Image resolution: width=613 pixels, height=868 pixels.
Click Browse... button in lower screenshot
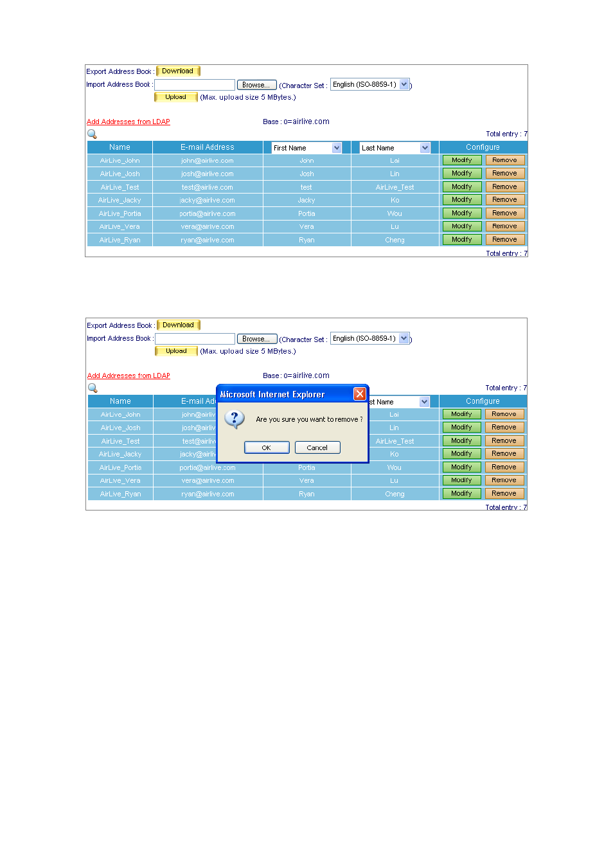point(257,339)
